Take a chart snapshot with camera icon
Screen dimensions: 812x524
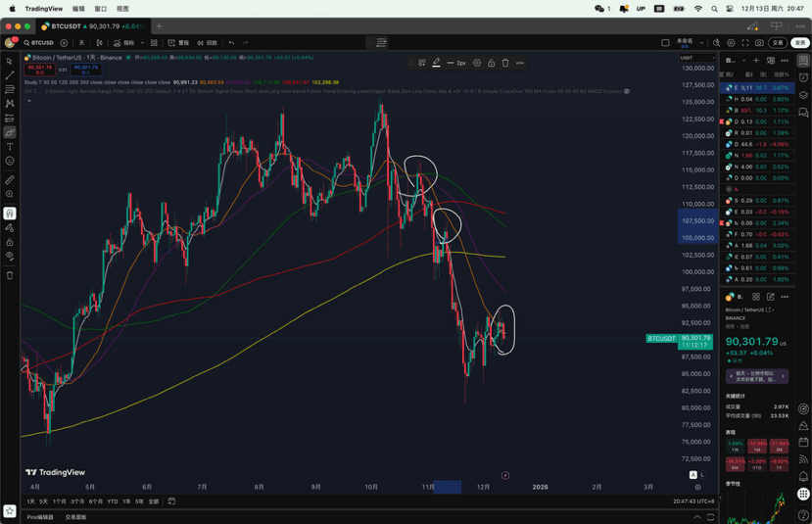759,43
